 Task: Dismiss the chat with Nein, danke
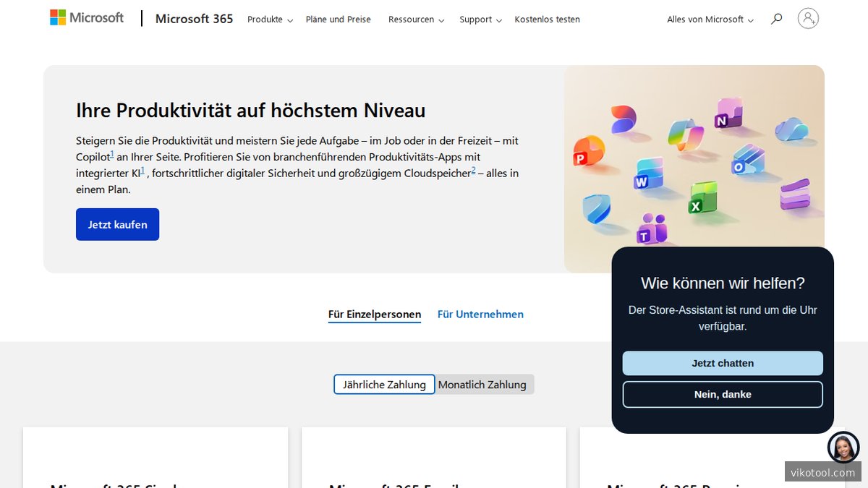[x=722, y=394]
